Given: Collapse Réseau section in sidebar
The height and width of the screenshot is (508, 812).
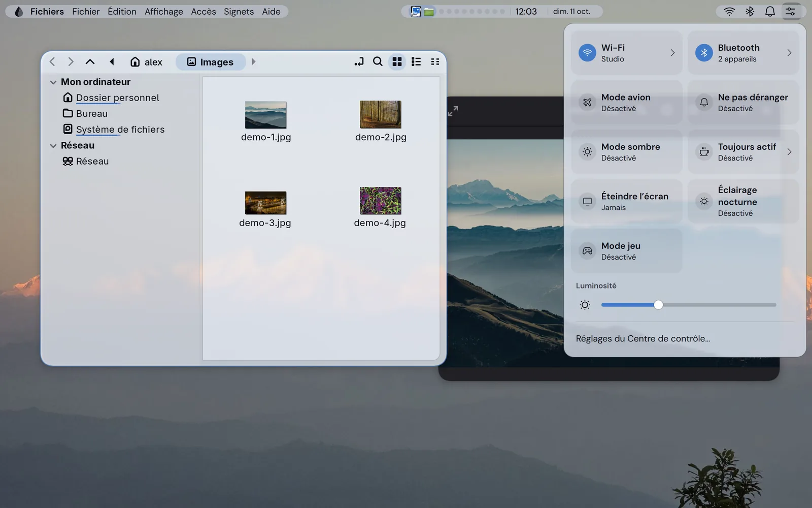Looking at the screenshot, I should [53, 146].
